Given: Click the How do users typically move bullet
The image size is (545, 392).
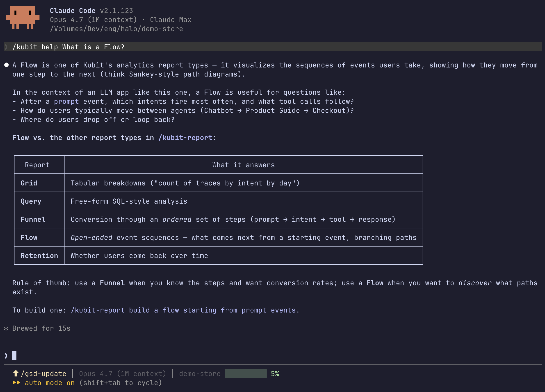Looking at the screenshot, I should 183,111.
